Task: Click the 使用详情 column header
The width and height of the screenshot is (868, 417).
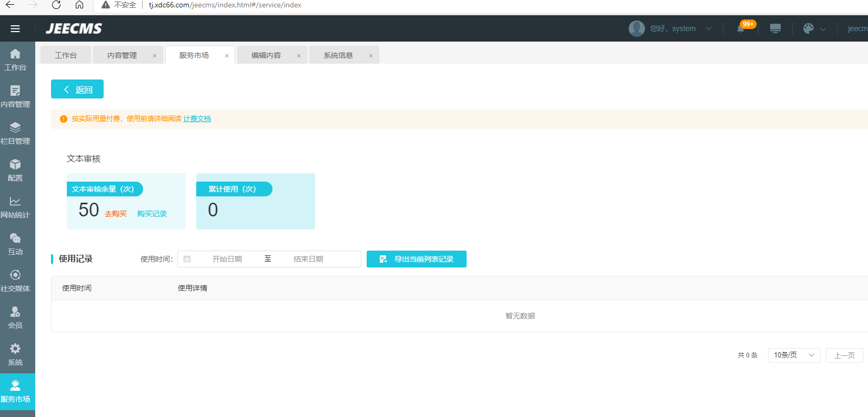Action: tap(193, 288)
